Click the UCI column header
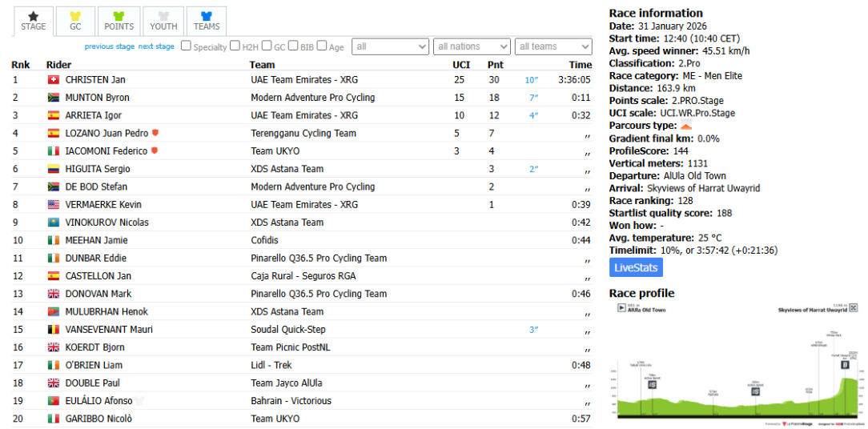 [461, 65]
